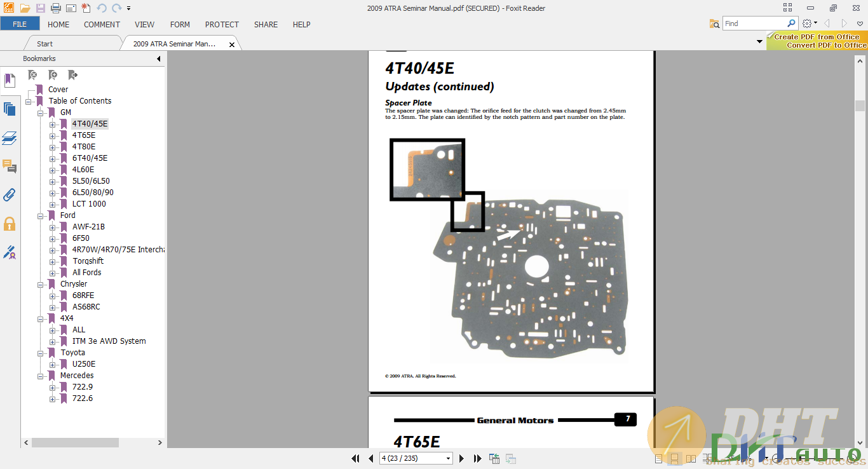Toggle the ribbon collapse chevron
This screenshot has height=469, width=868.
(860, 24)
